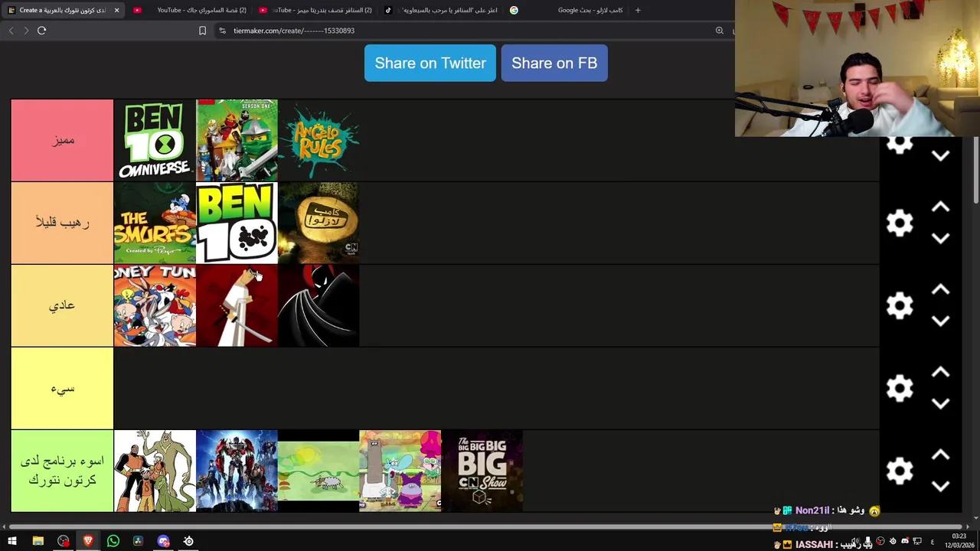980x551 pixels.
Task: Move the مميز tier row down
Action: tap(941, 155)
